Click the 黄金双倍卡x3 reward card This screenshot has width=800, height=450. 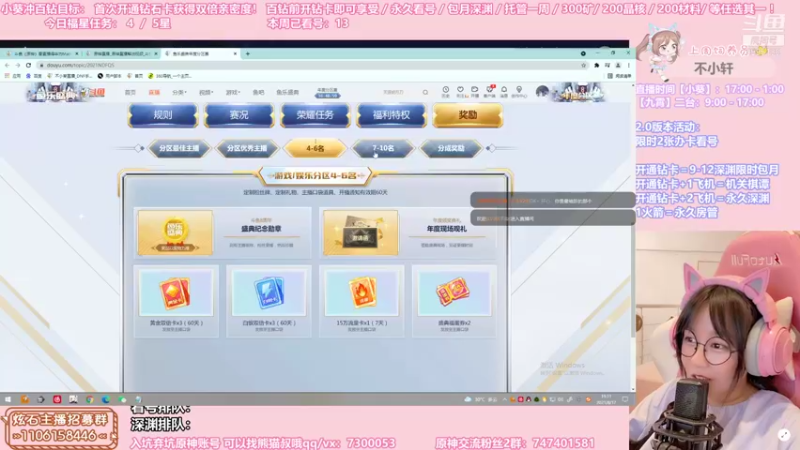pyautogui.click(x=176, y=301)
